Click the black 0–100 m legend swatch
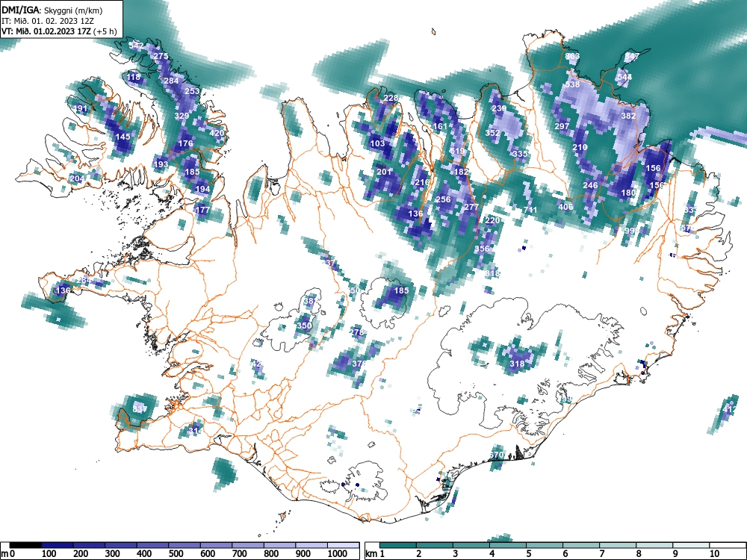 (25, 545)
